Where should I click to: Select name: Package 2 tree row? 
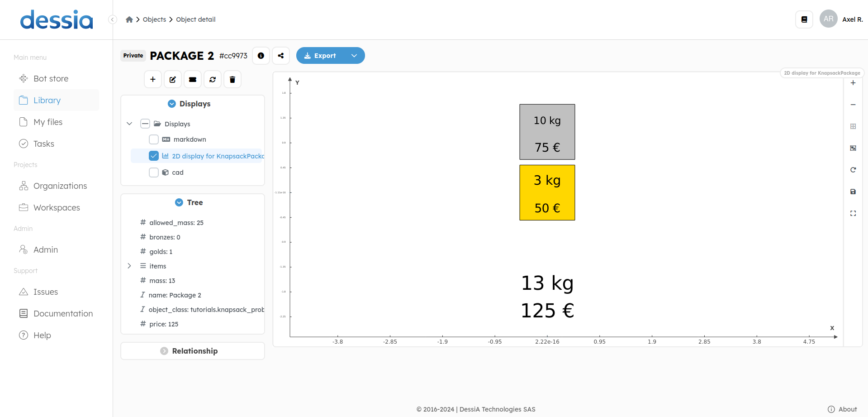[171, 295]
